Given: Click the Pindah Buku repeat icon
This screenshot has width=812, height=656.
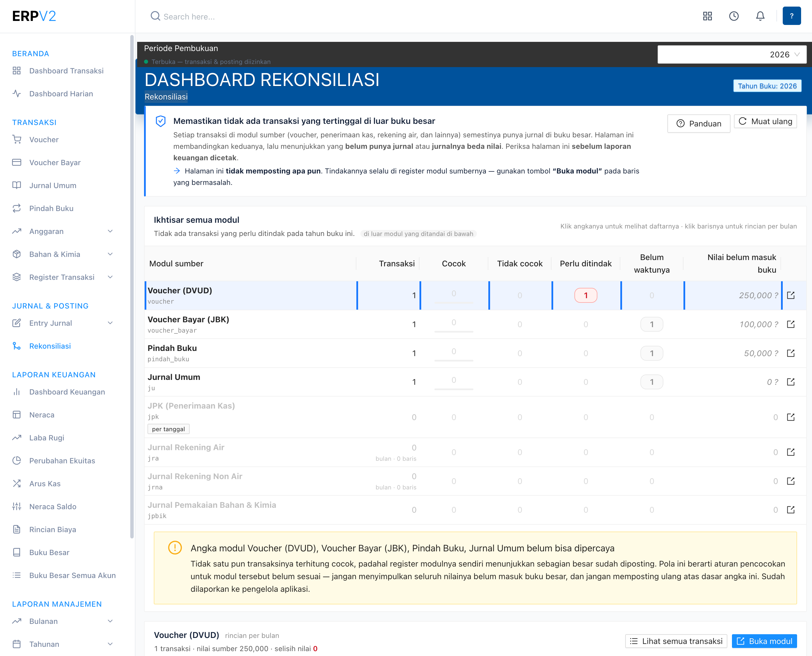Looking at the screenshot, I should coord(17,208).
